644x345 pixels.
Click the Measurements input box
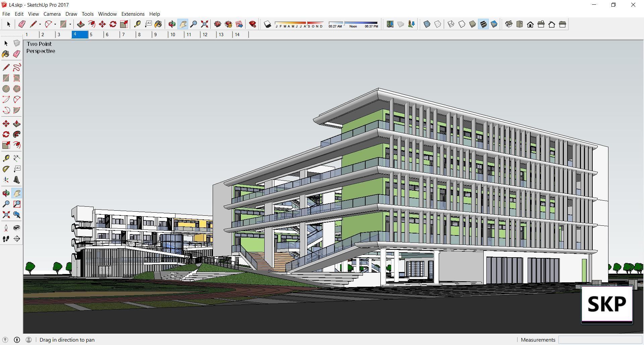[x=600, y=340]
